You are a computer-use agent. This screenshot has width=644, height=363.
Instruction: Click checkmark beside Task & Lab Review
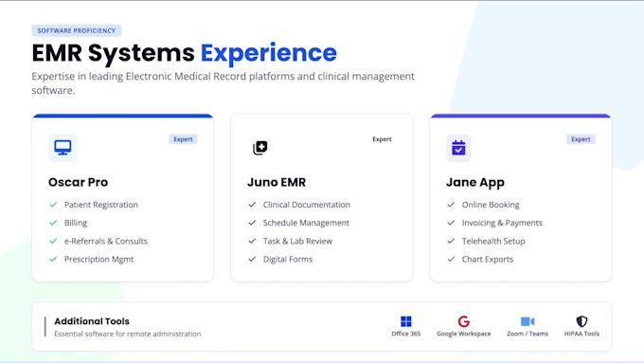pyautogui.click(x=252, y=241)
